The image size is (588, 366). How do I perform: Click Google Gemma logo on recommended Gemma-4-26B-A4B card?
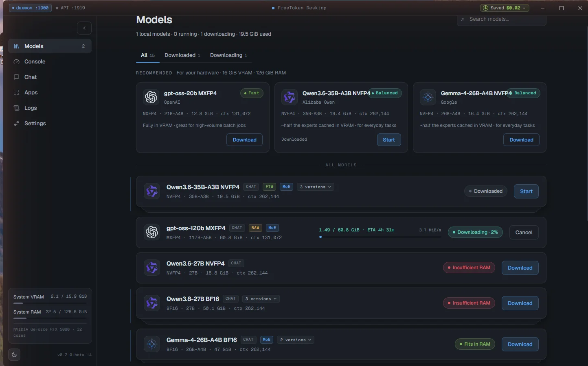tap(428, 97)
